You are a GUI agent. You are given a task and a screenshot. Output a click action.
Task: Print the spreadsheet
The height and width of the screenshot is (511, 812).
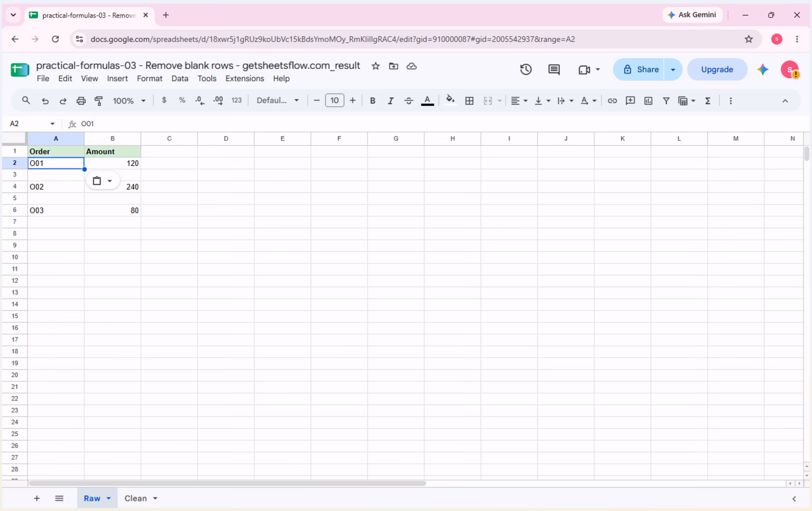click(x=81, y=101)
